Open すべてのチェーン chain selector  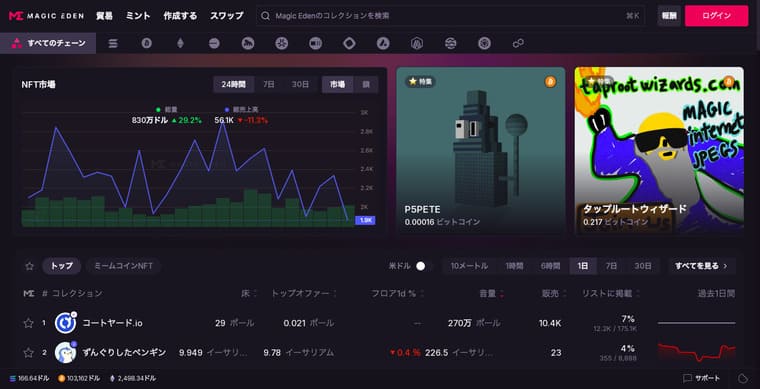[48, 43]
